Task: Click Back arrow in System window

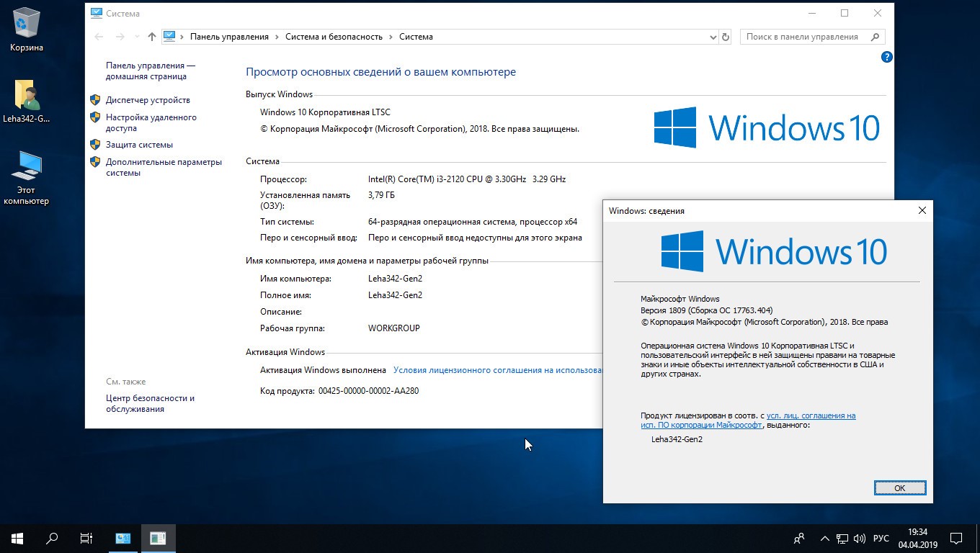Action: (x=99, y=37)
